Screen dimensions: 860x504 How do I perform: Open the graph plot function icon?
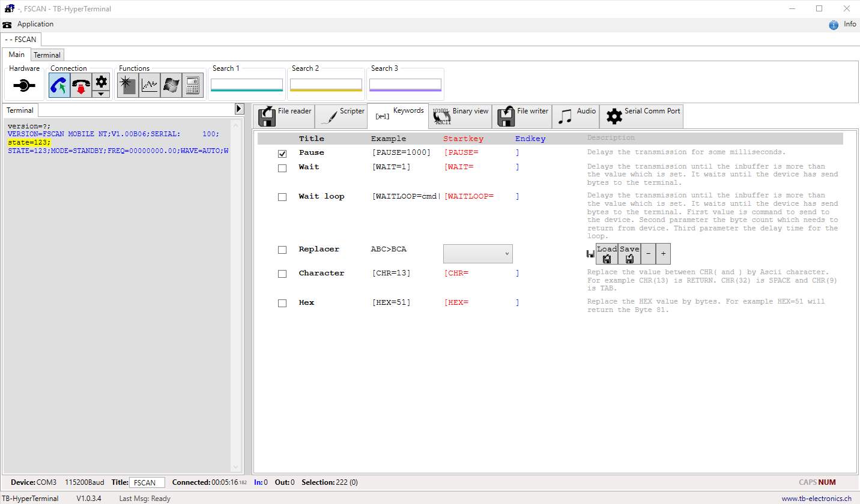coord(149,86)
